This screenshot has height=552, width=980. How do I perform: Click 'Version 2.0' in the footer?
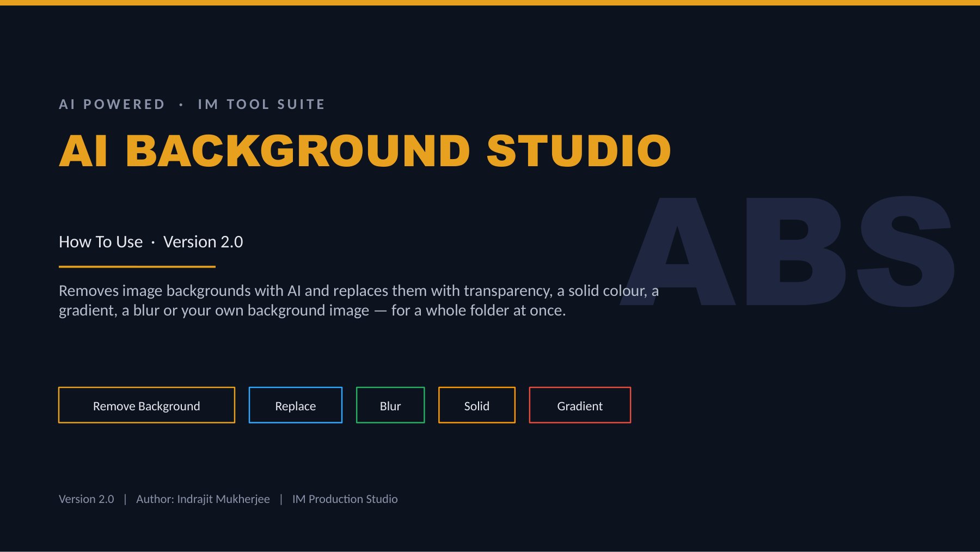pyautogui.click(x=87, y=499)
